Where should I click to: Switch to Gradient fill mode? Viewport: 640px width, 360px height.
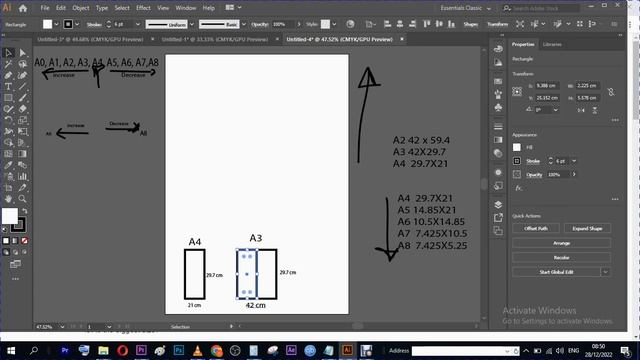(x=15, y=241)
